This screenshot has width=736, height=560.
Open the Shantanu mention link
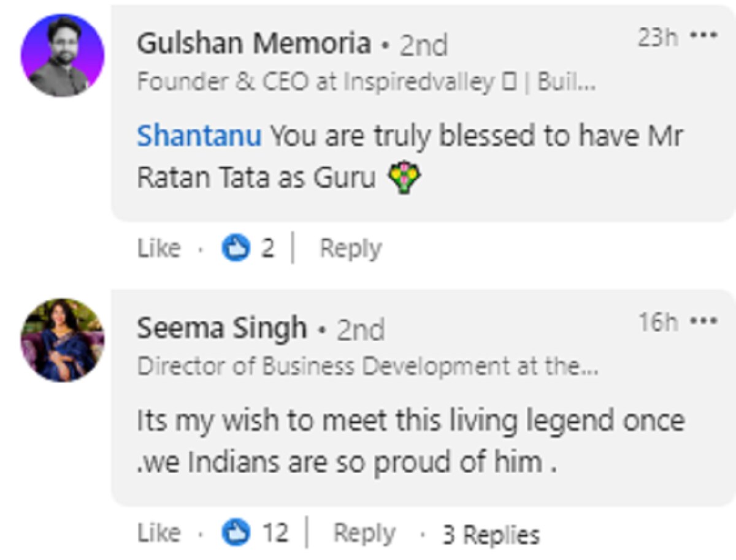point(199,136)
